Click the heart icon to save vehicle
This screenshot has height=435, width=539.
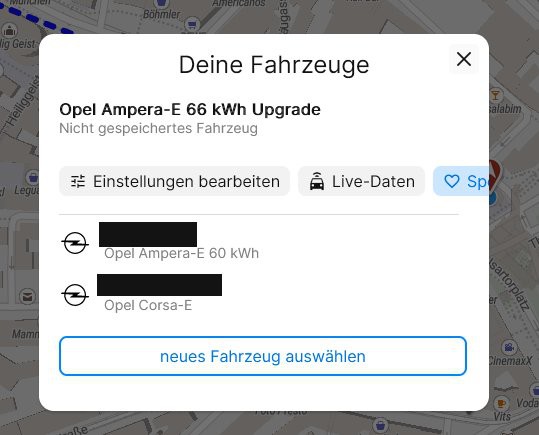(x=452, y=181)
